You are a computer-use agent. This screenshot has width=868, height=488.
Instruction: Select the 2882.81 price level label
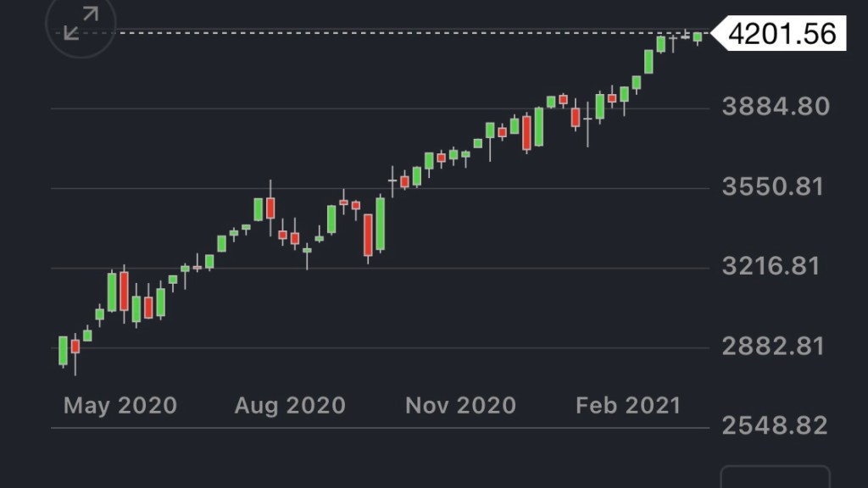[x=772, y=347]
